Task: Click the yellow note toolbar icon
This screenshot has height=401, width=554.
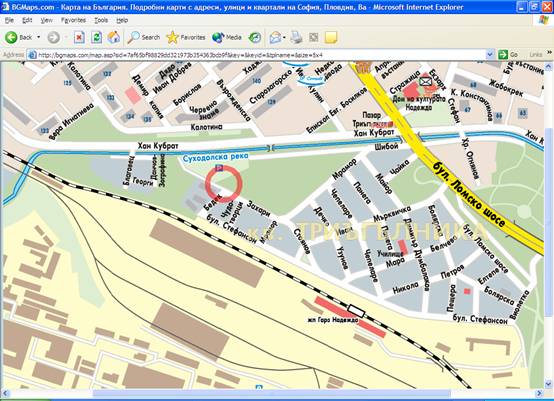Action: pos(331,37)
